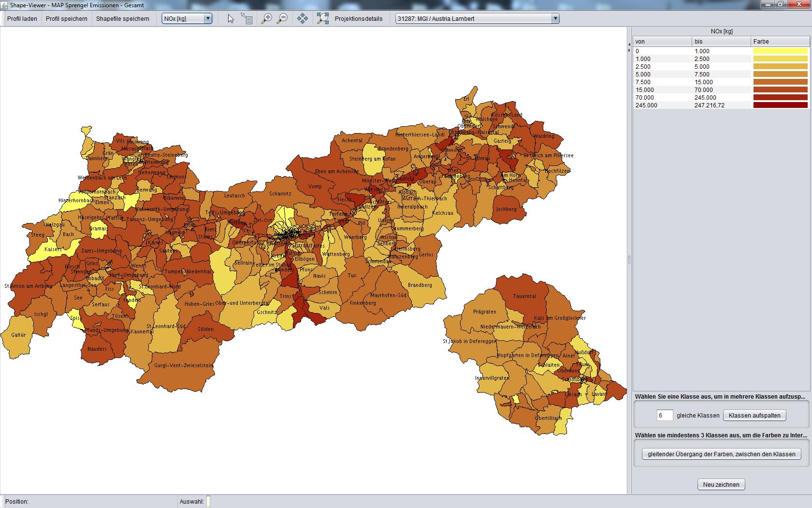Image resolution: width=812 pixels, height=508 pixels.
Task: Click Shapefile speichern in the toolbar
Action: point(123,19)
